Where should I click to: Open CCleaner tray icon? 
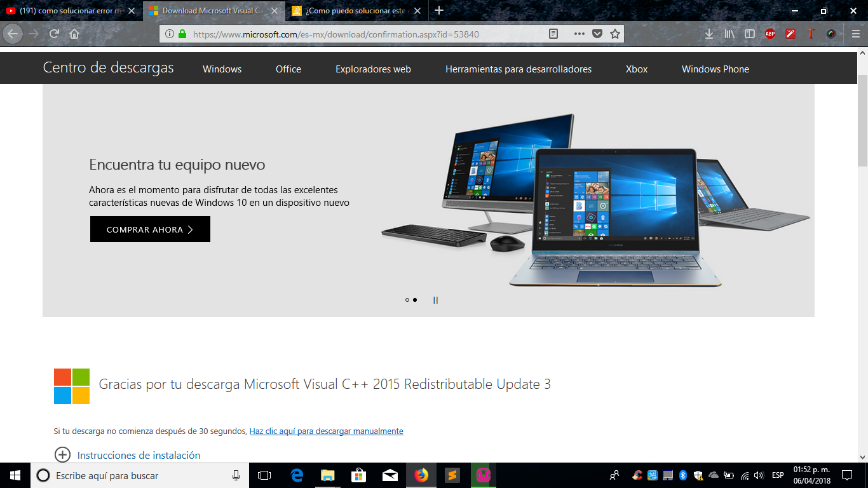pos(637,475)
